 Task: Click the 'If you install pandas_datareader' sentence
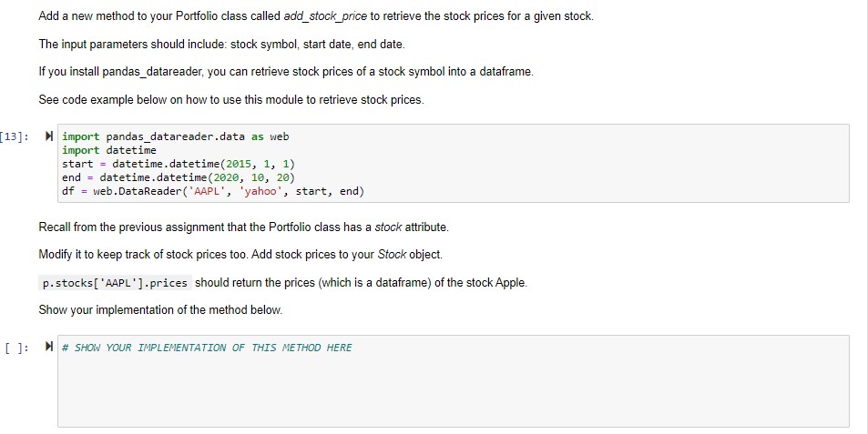tap(286, 72)
